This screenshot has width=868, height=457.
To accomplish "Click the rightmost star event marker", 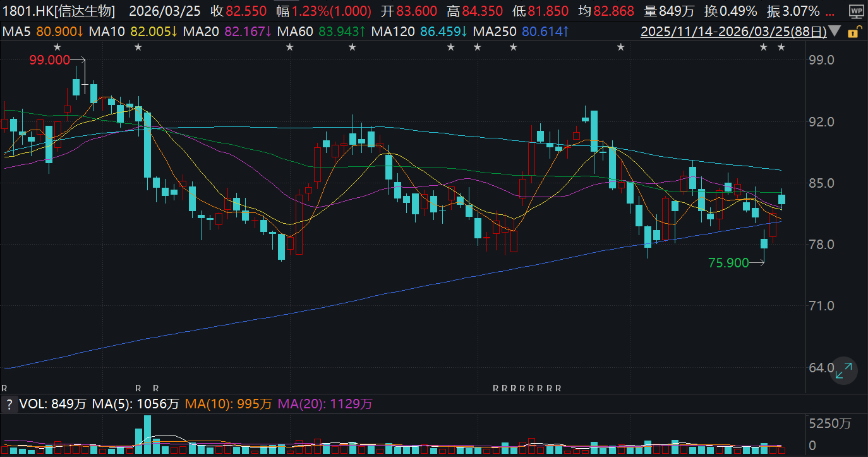I will coord(781,47).
